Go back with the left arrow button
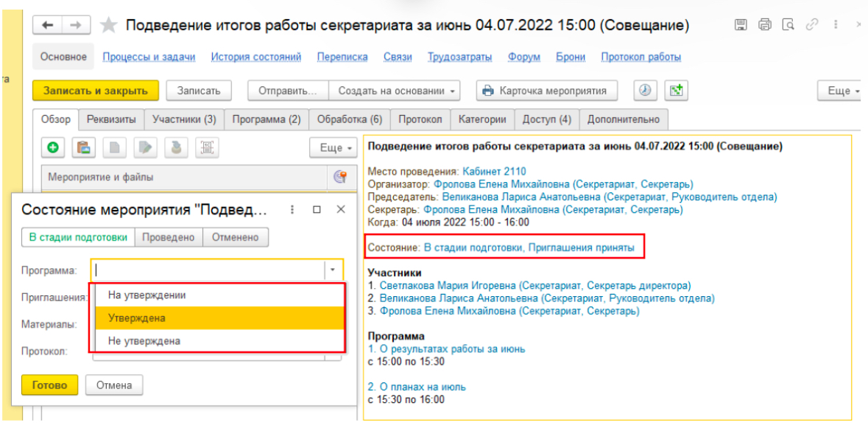 coord(48,25)
